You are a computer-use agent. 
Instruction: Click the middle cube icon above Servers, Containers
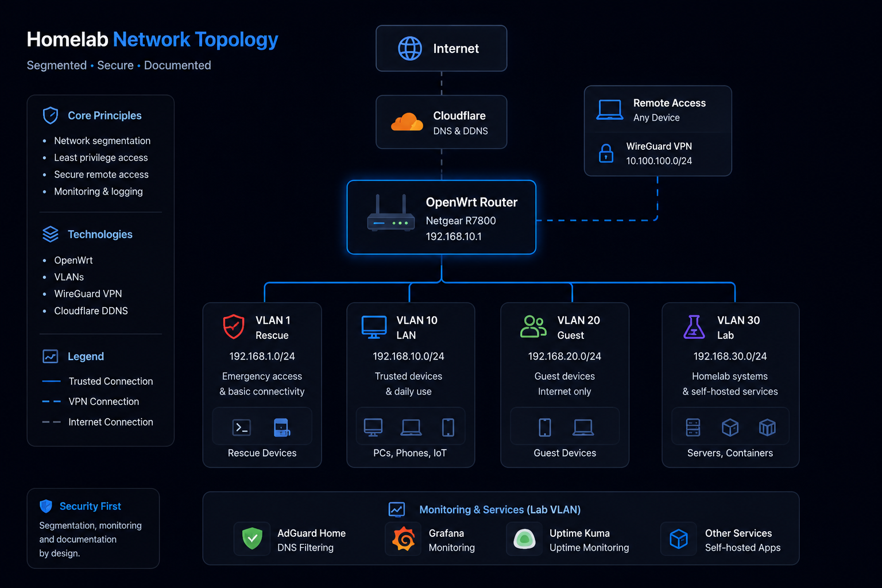click(x=730, y=427)
